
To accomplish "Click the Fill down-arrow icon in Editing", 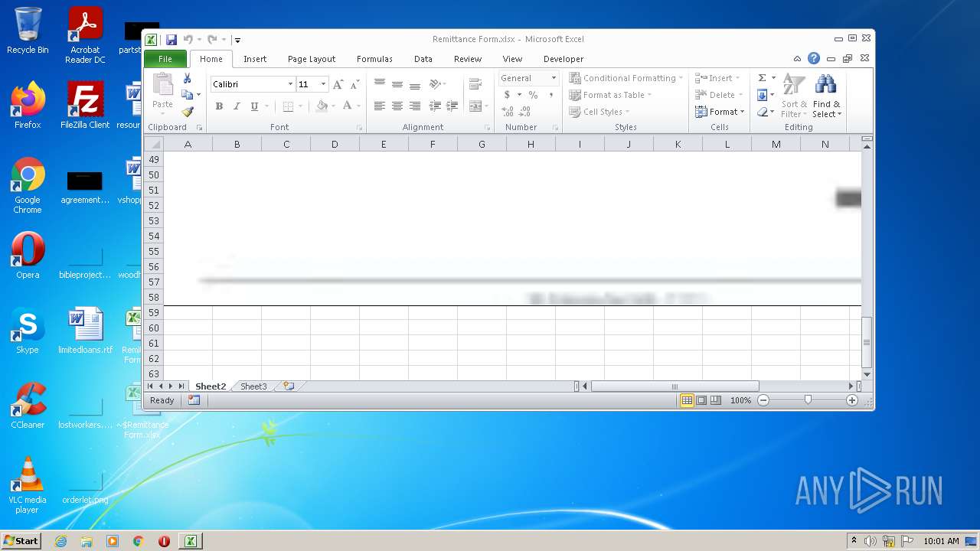I will pyautogui.click(x=762, y=95).
